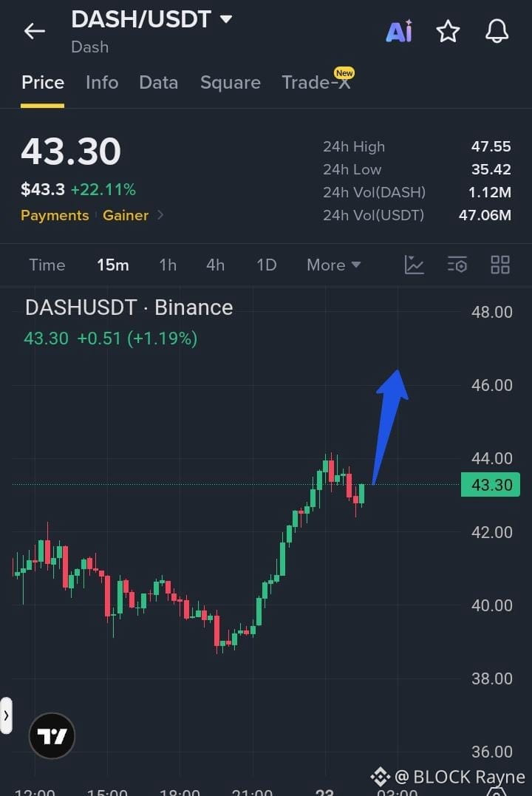532x796 pixels.
Task: Tap the +0.51 (+1.19%) chart change text
Action: [137, 339]
